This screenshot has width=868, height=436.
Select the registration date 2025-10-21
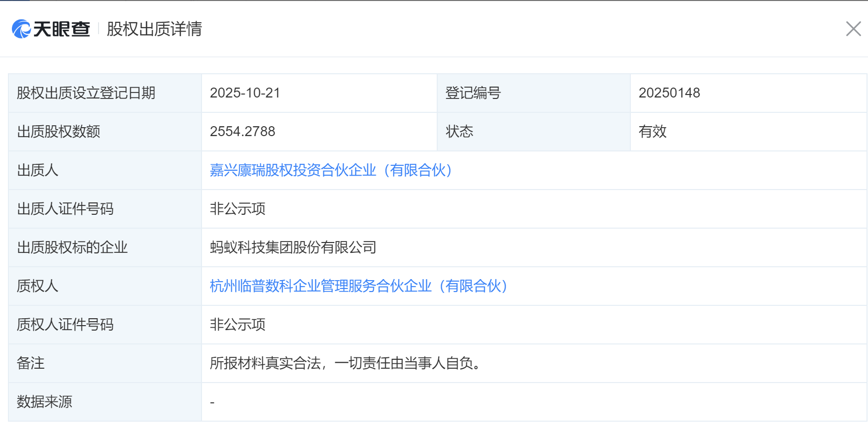[245, 93]
